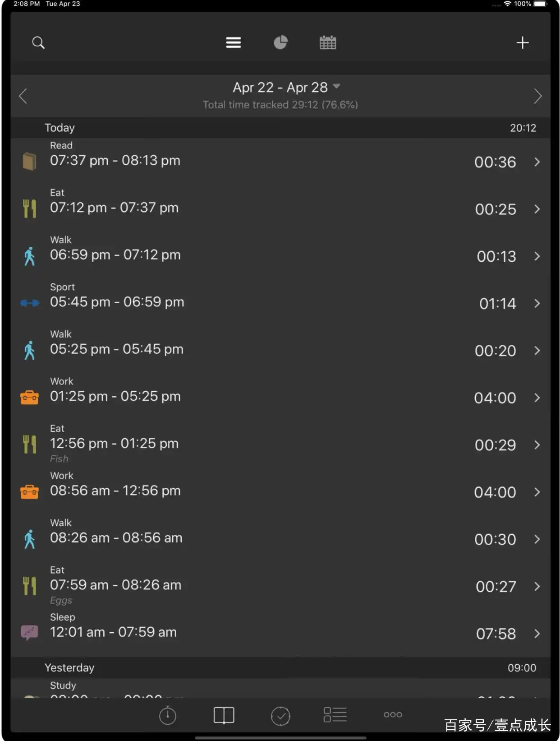560x741 pixels.
Task: Tap the Walk 08:26 am walking icon
Action: point(30,539)
